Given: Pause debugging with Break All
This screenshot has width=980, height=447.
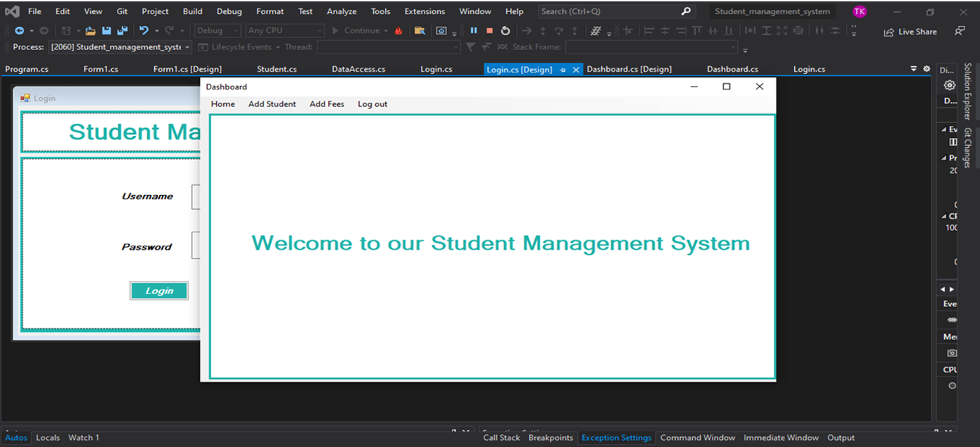Looking at the screenshot, I should point(473,30).
